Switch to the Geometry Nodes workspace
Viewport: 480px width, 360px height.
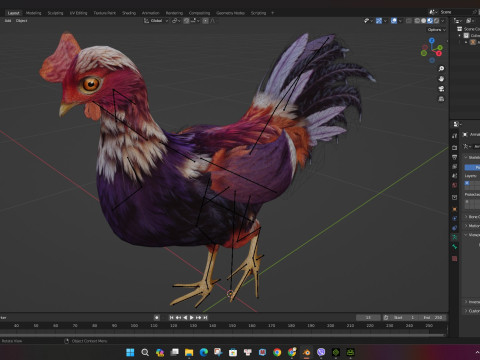click(230, 13)
